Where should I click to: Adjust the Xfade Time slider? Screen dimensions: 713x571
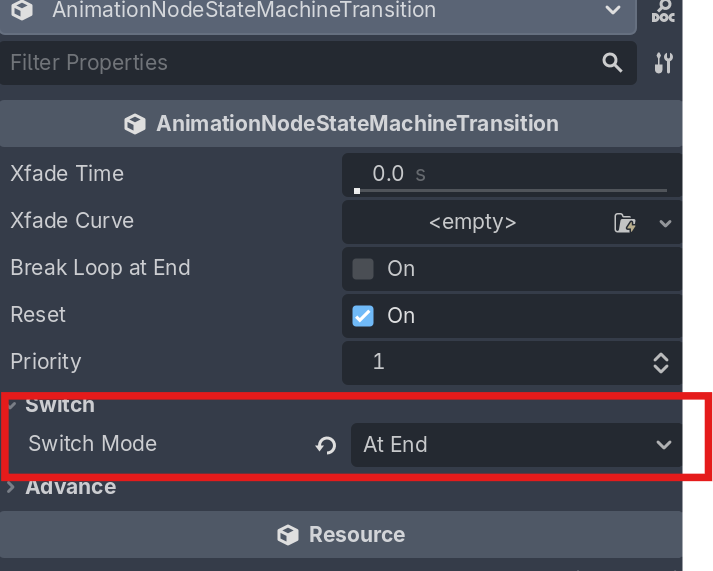tap(511, 191)
